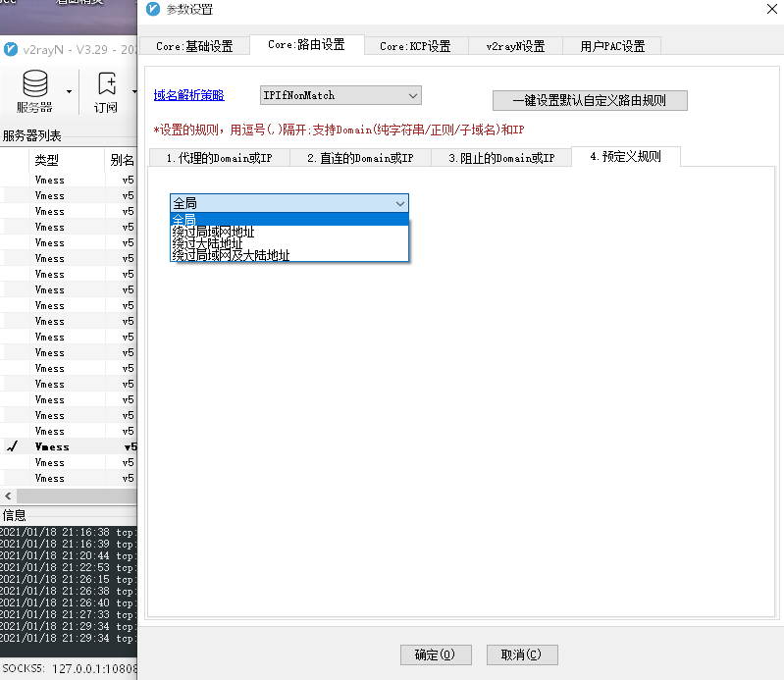This screenshot has width=784, height=680.
Task: Select 绕过局域网地址 from the list
Action: click(214, 232)
